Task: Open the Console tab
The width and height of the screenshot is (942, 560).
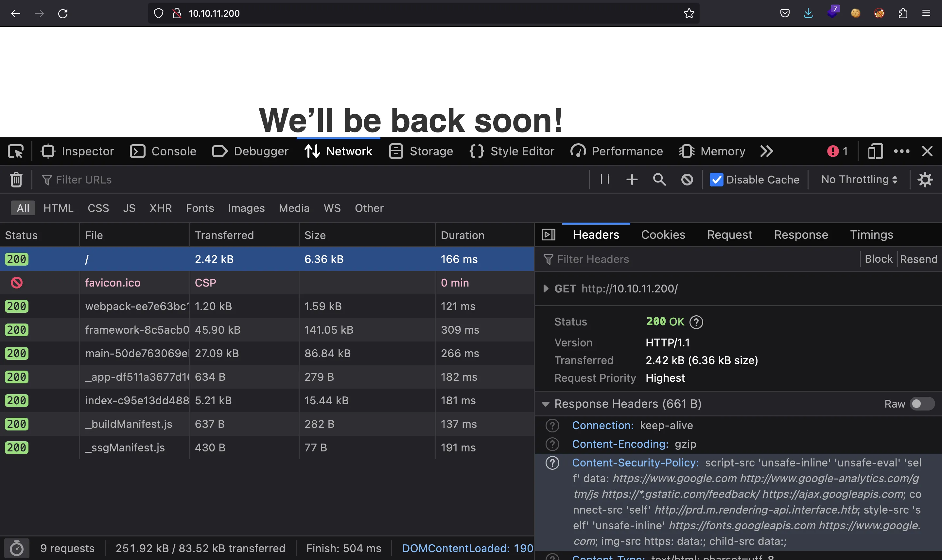Action: coord(163,151)
